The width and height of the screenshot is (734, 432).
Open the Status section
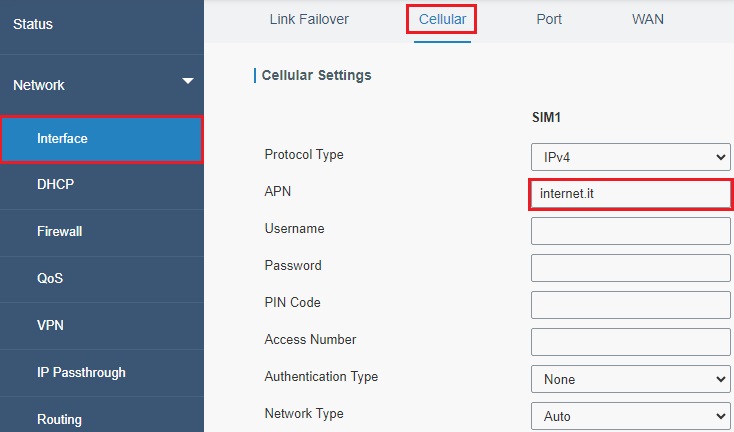[33, 24]
